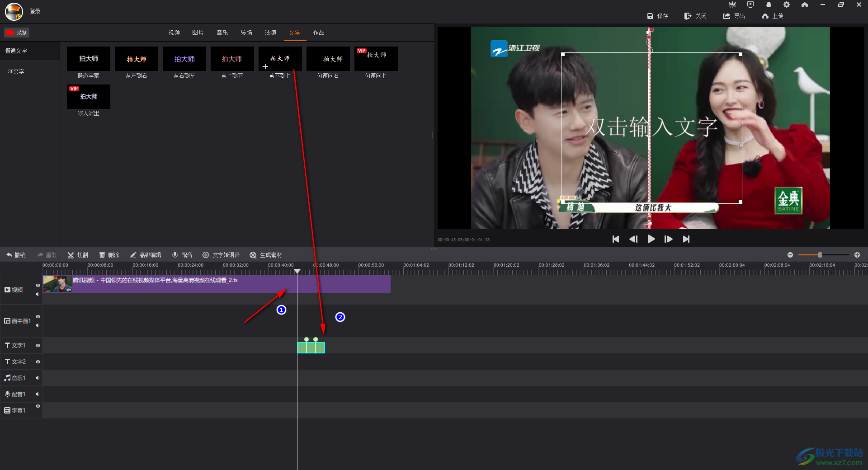
Task: Click the timeline zoom slider handle
Action: click(x=820, y=255)
